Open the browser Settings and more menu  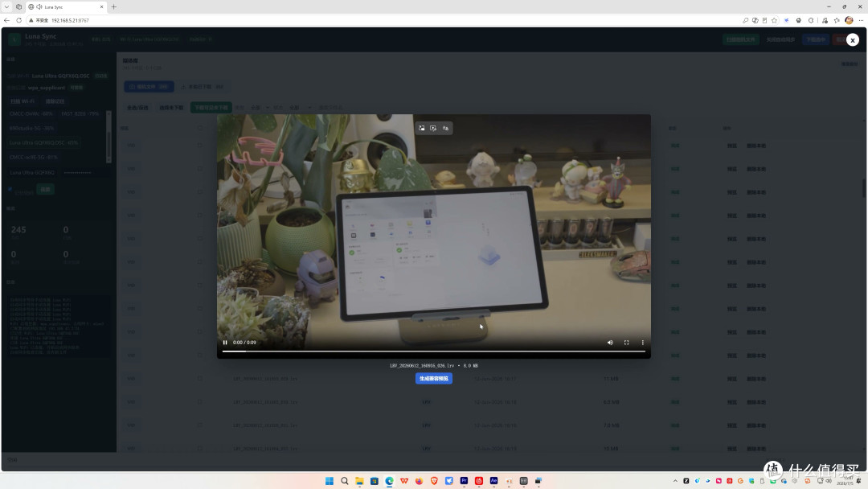[861, 20]
